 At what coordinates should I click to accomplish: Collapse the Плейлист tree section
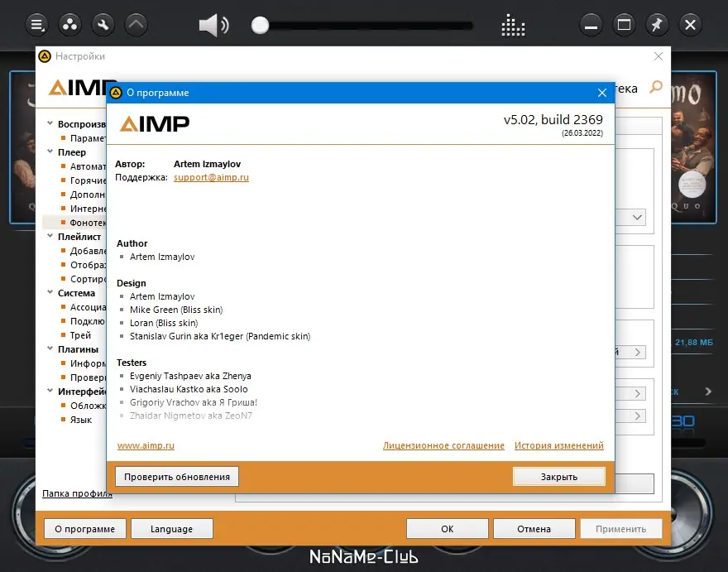click(50, 236)
